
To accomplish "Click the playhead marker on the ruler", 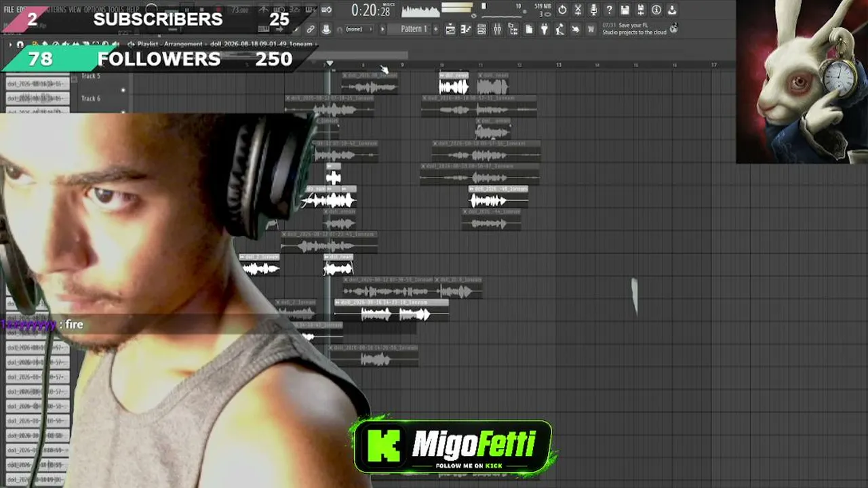I will point(330,64).
